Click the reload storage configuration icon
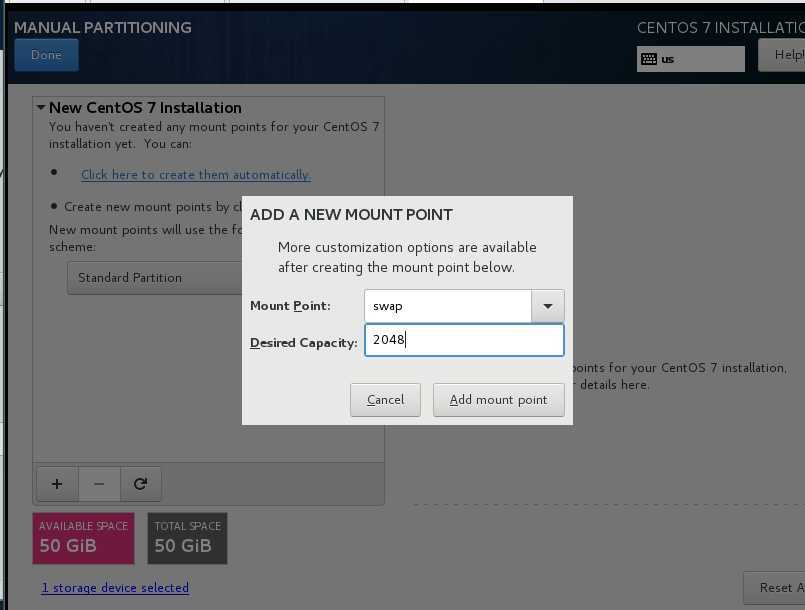The height and width of the screenshot is (610, 805). [x=141, y=484]
